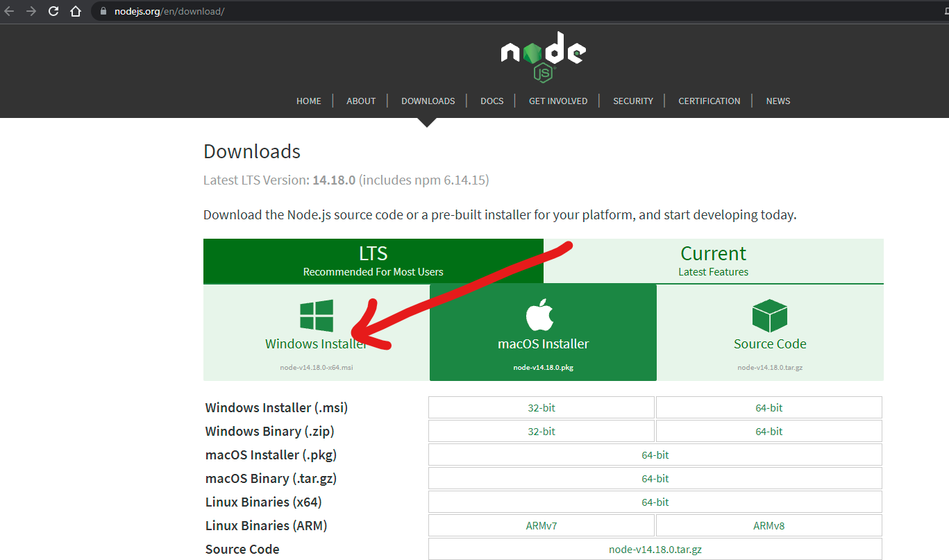Open the DOCS nav item
Screen dimensions: 949x560
[x=492, y=101]
